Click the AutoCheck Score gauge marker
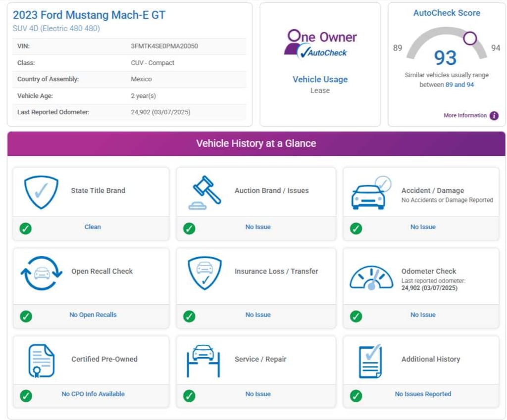 tap(470, 38)
